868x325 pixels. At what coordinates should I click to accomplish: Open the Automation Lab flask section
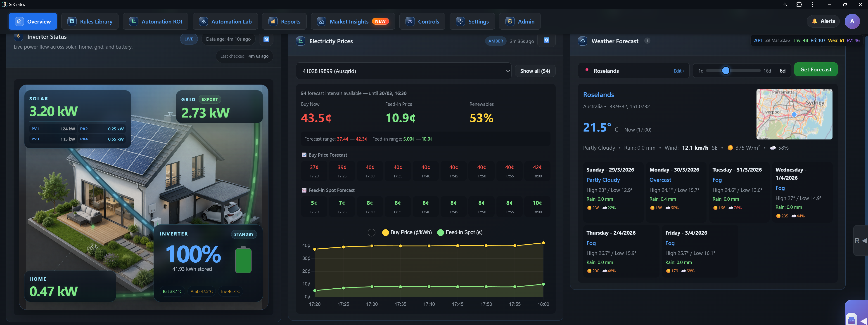[x=225, y=21]
